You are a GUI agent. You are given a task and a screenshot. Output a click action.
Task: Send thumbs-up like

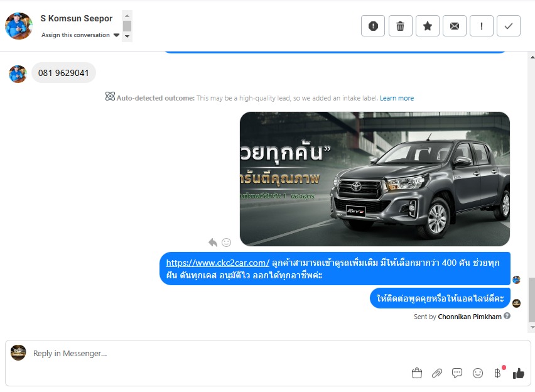(518, 373)
